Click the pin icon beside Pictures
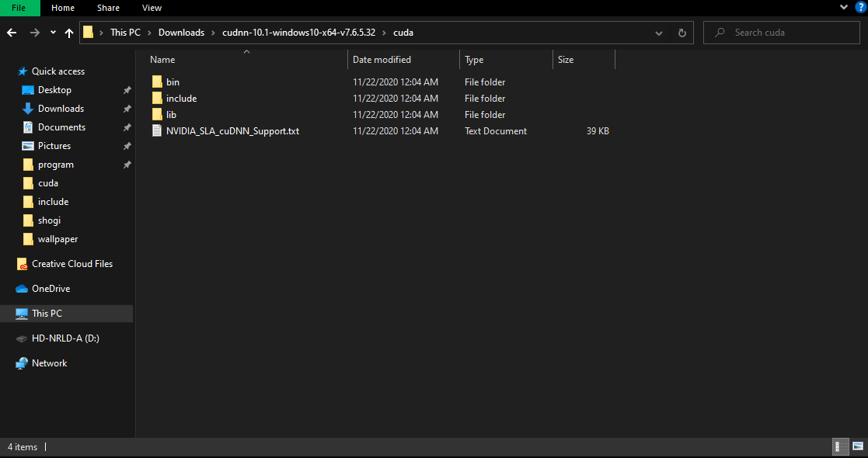Image resolution: width=868 pixels, height=458 pixels. pyautogui.click(x=127, y=147)
